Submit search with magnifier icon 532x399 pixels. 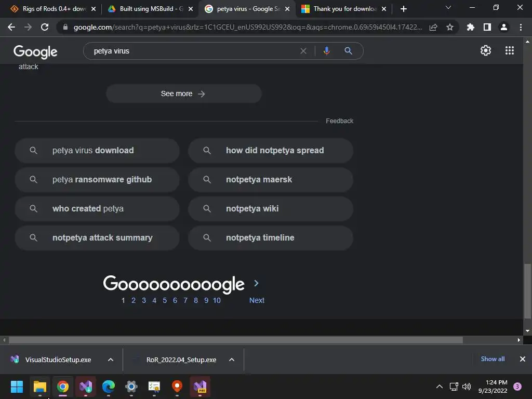click(348, 51)
